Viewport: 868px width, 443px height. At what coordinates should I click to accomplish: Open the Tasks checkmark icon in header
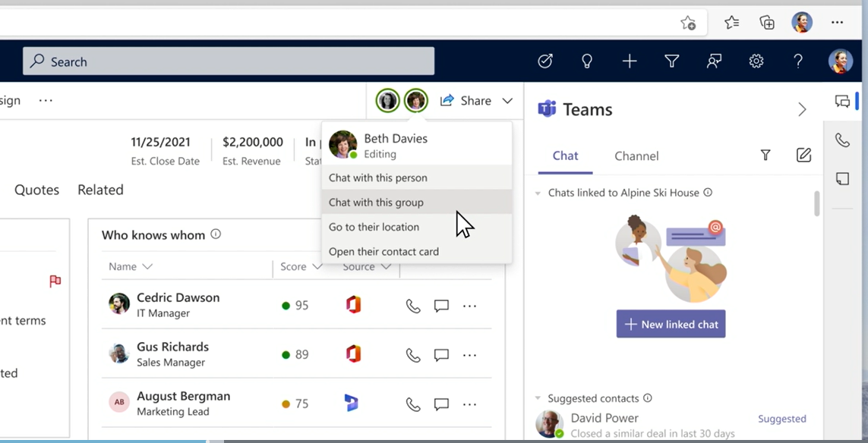point(545,61)
